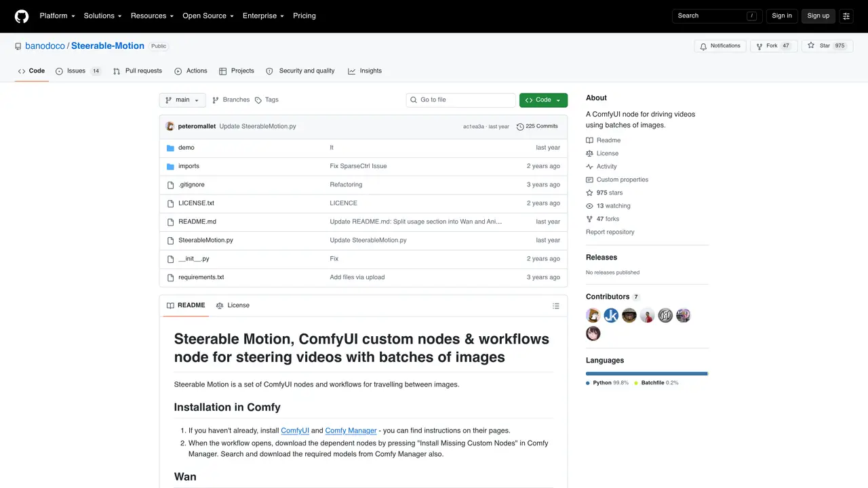
Task: Switch to the Issues tab
Action: pos(78,71)
